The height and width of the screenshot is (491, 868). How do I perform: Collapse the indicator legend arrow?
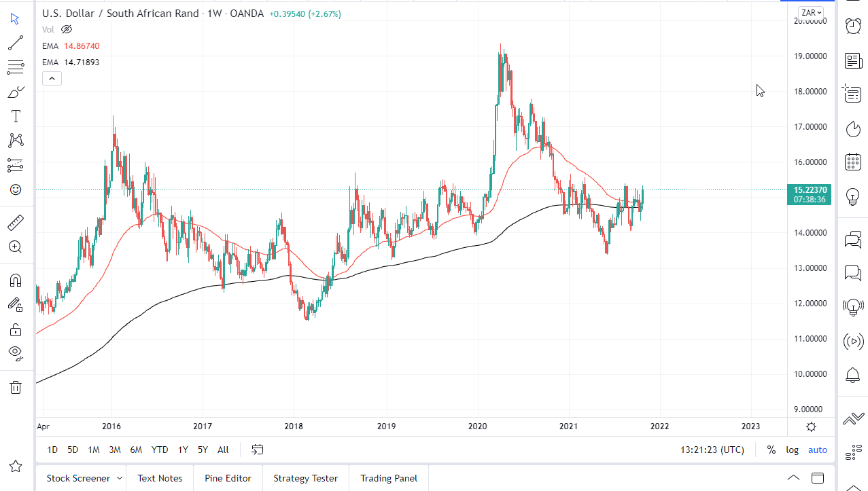point(52,77)
